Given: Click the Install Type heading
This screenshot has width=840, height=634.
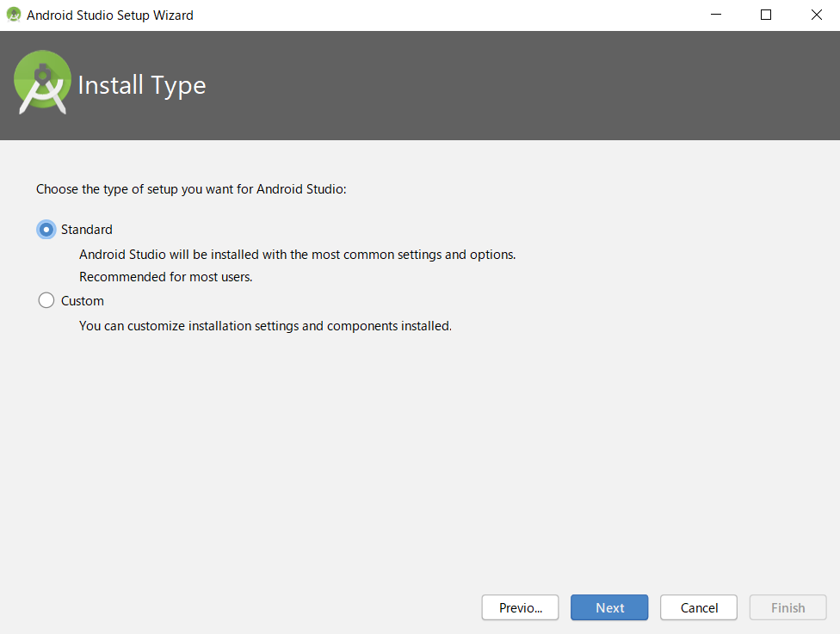Looking at the screenshot, I should coord(142,85).
